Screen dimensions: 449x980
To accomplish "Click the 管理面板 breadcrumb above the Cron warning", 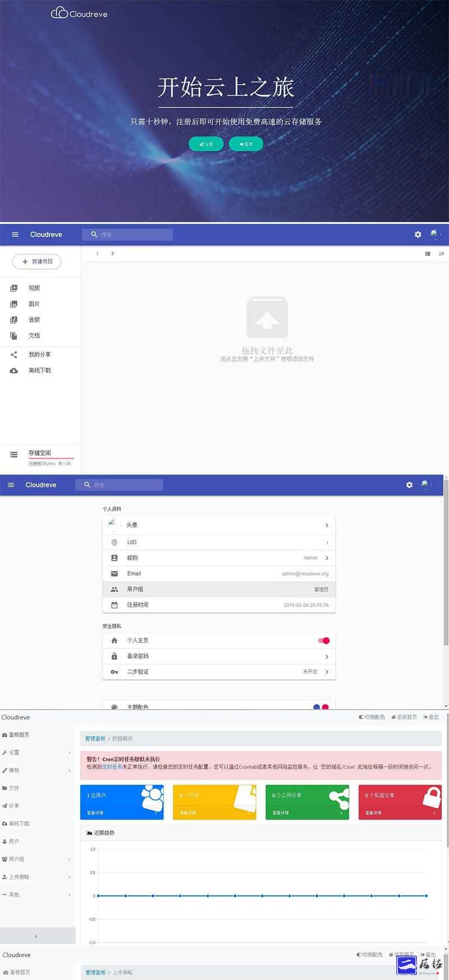I will 95,739.
